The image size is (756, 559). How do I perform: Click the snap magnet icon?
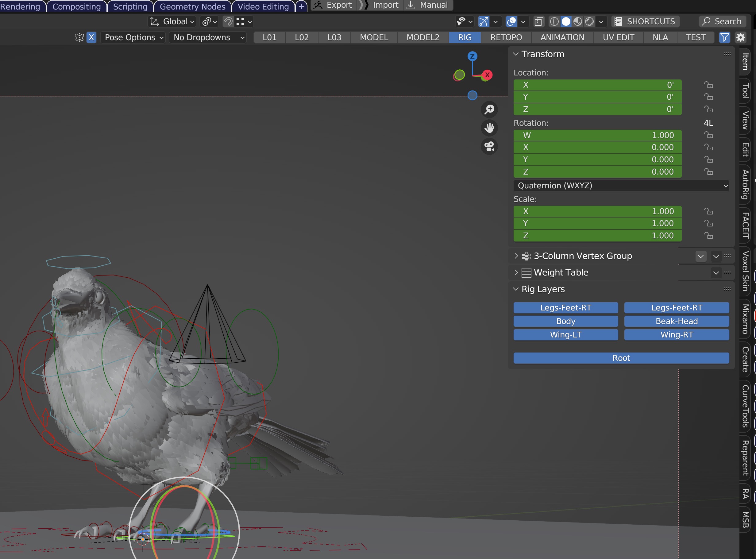pyautogui.click(x=228, y=21)
